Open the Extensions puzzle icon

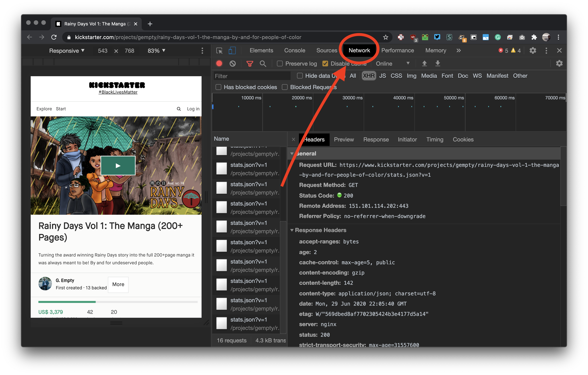click(x=534, y=37)
